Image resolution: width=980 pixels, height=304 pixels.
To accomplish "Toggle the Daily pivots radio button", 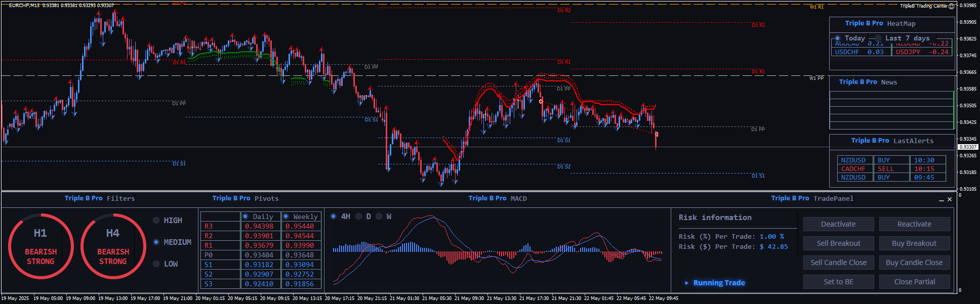I will pyautogui.click(x=246, y=216).
